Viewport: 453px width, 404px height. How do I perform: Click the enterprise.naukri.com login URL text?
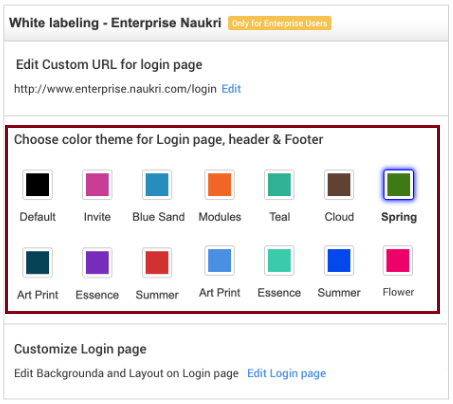point(115,89)
